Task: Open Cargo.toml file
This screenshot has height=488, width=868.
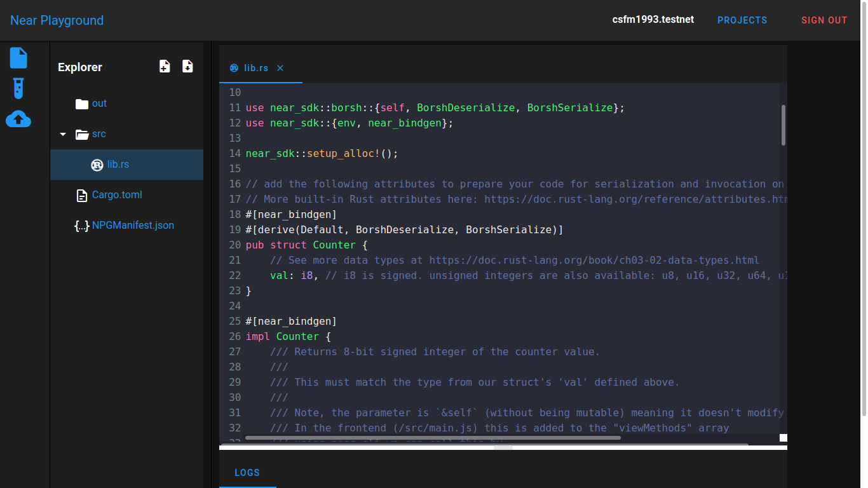Action: pos(117,195)
